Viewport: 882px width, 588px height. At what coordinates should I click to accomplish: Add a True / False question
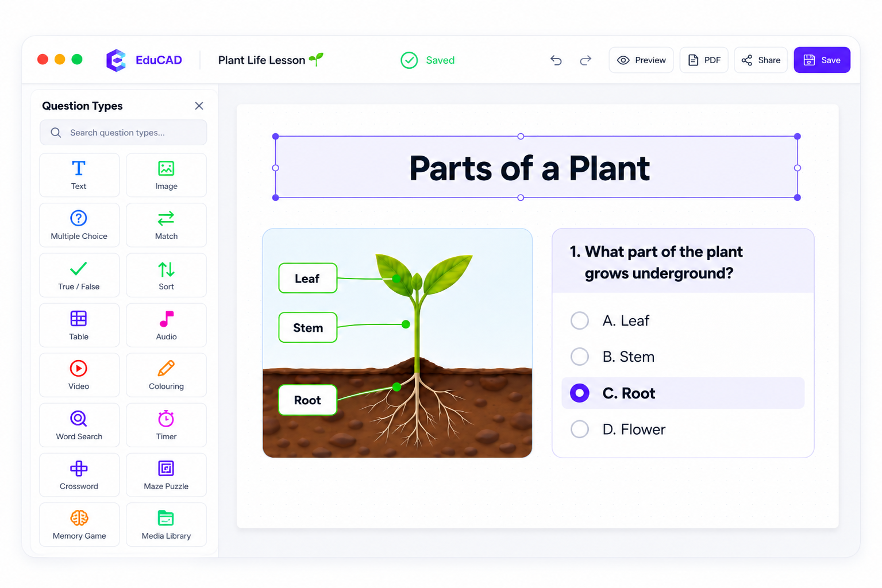79,275
